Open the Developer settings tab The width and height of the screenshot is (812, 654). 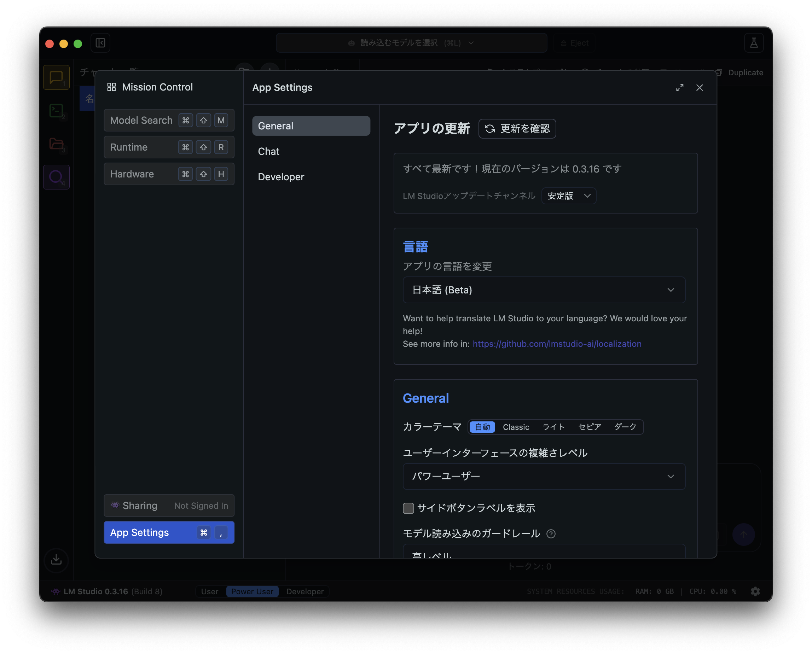(x=281, y=177)
